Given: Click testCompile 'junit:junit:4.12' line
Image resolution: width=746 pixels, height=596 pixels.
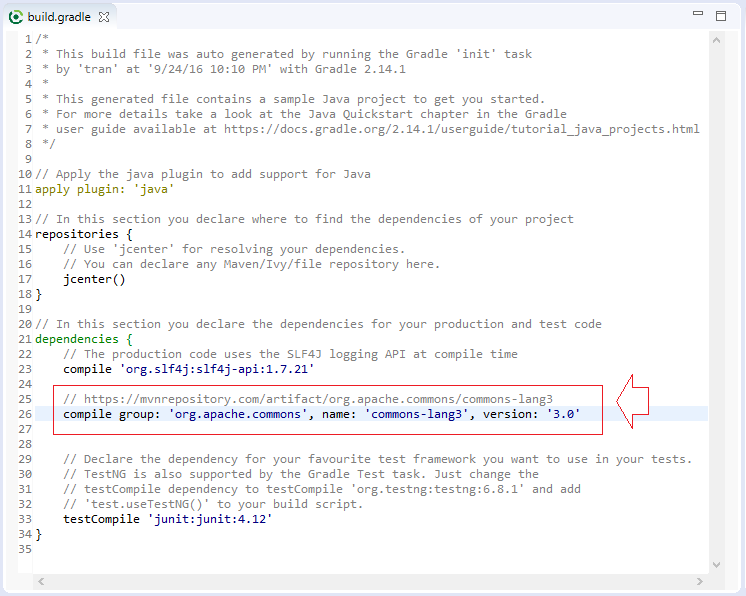Looking at the screenshot, I should coord(167,519).
